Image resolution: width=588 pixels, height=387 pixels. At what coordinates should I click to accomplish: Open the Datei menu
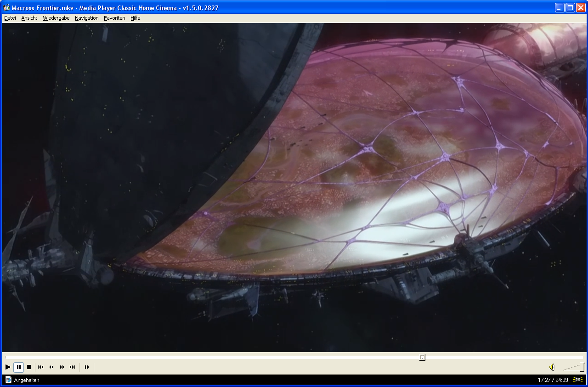tap(10, 18)
